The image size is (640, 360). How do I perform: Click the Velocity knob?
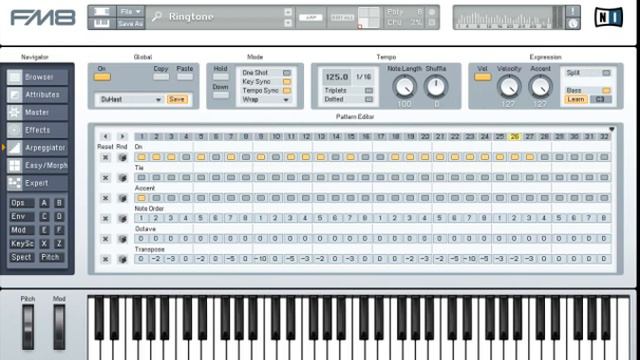[x=509, y=87]
